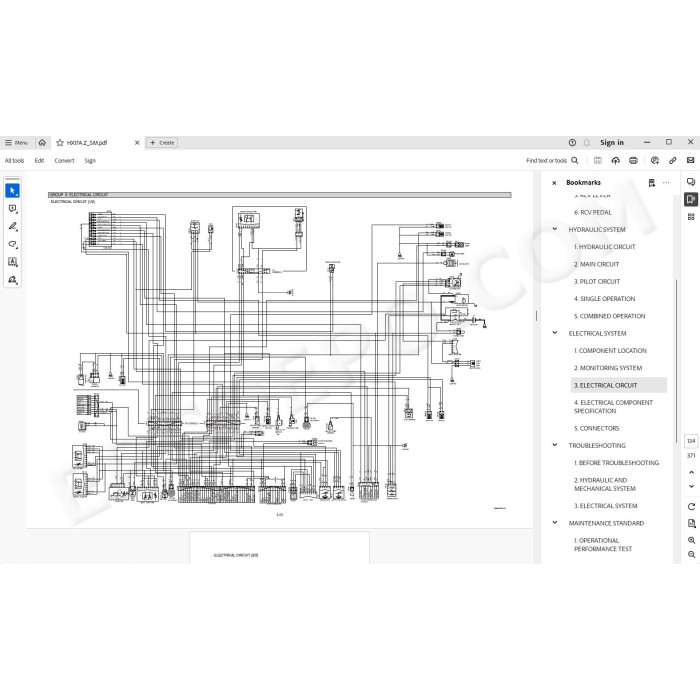Open 3. ELECTRICAL SYSTEM troubleshooting bookmark

pyautogui.click(x=606, y=506)
